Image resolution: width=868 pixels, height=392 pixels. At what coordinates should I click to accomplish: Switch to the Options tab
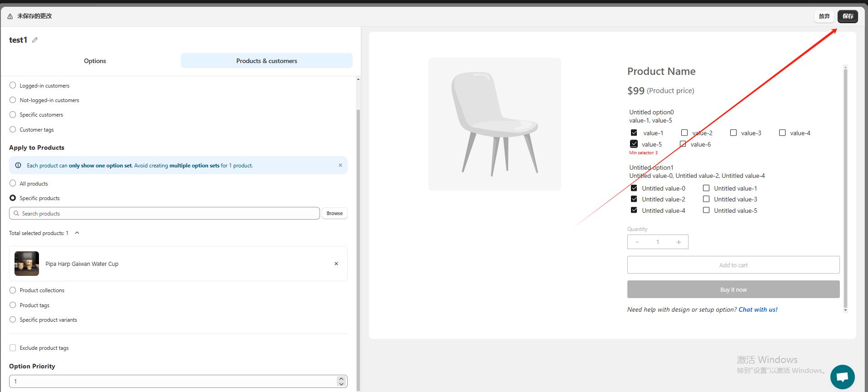[x=95, y=61]
